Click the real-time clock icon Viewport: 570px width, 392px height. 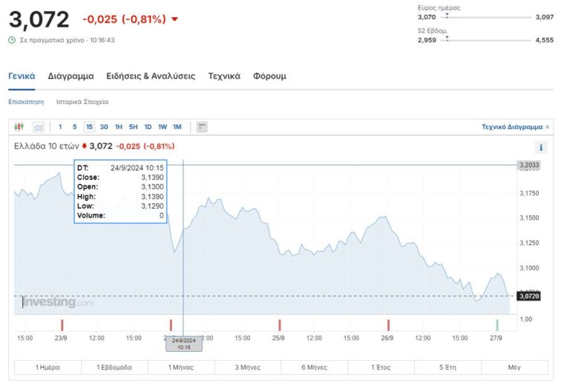click(x=12, y=40)
